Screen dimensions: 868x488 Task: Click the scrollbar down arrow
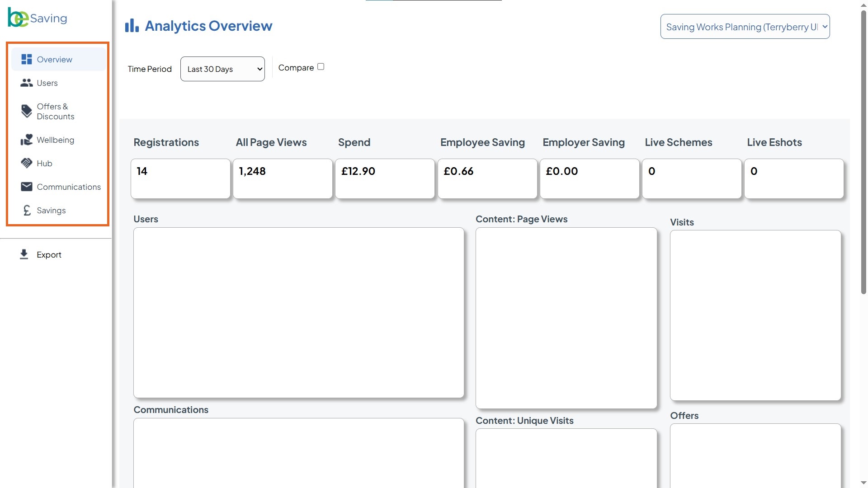[x=863, y=483]
